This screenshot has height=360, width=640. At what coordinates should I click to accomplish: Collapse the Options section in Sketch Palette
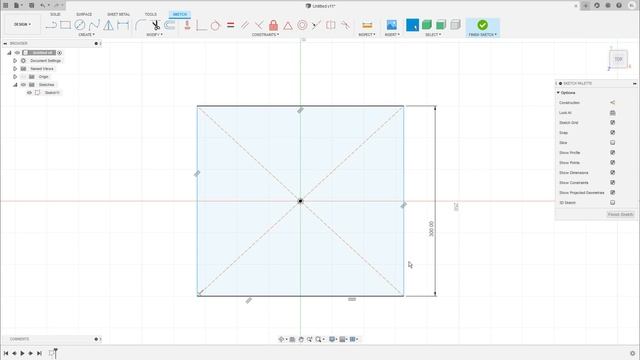point(558,93)
